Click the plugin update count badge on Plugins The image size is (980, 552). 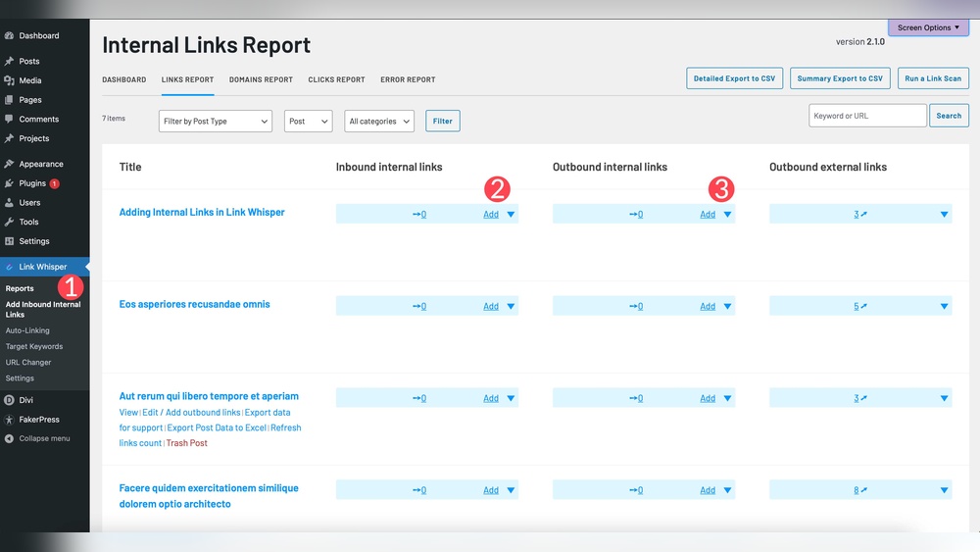54,183
